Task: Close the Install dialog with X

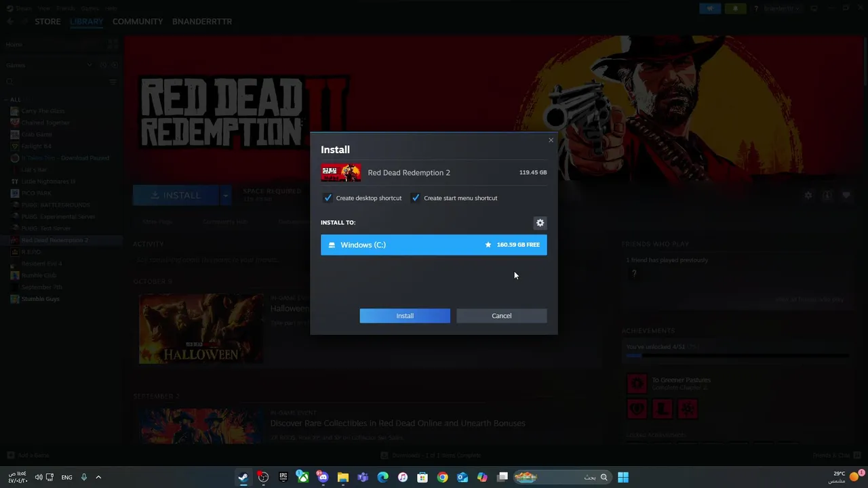Action: click(551, 140)
